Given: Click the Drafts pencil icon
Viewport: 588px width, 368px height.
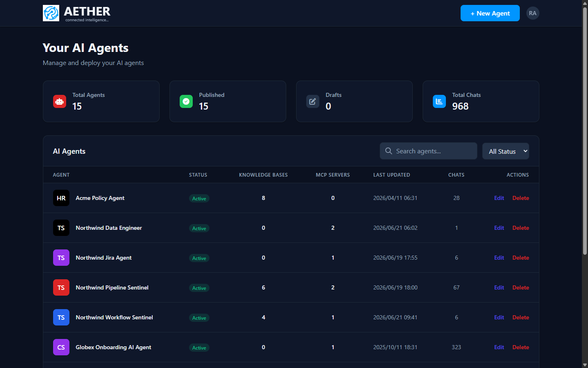Looking at the screenshot, I should click(x=313, y=101).
